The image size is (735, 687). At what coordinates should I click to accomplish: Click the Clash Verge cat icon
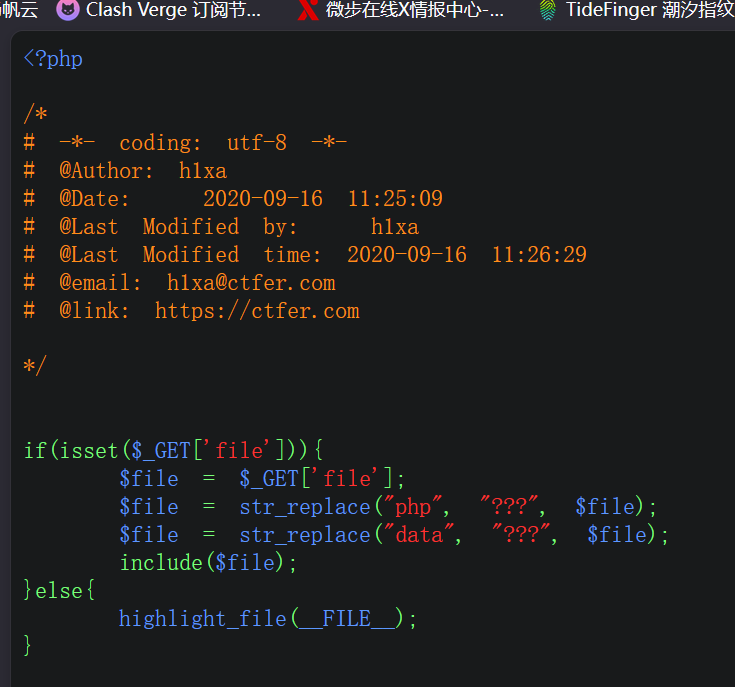[68, 10]
